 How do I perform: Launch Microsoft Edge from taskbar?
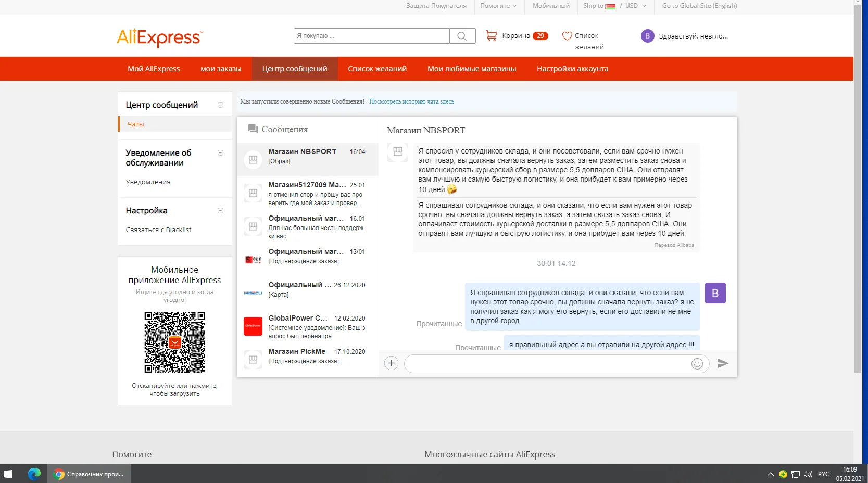[34, 474]
